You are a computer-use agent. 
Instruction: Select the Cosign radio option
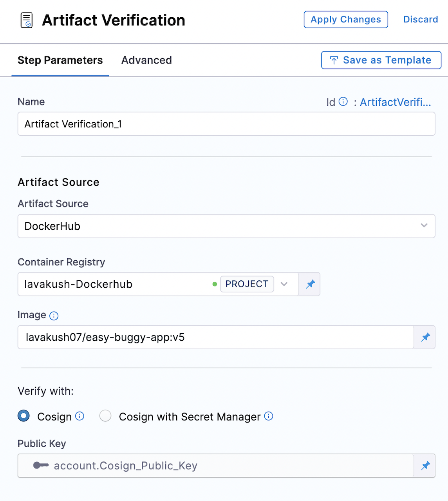pyautogui.click(x=23, y=416)
